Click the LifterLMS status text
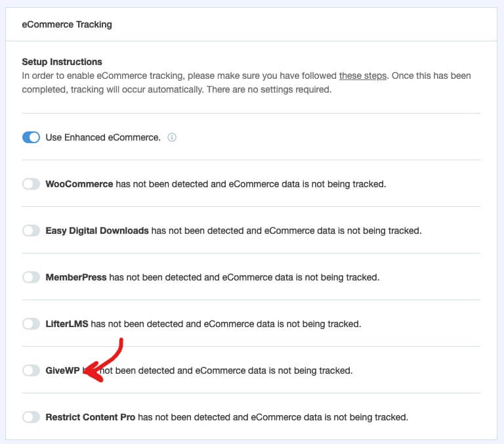The width and height of the screenshot is (504, 444). [203, 324]
